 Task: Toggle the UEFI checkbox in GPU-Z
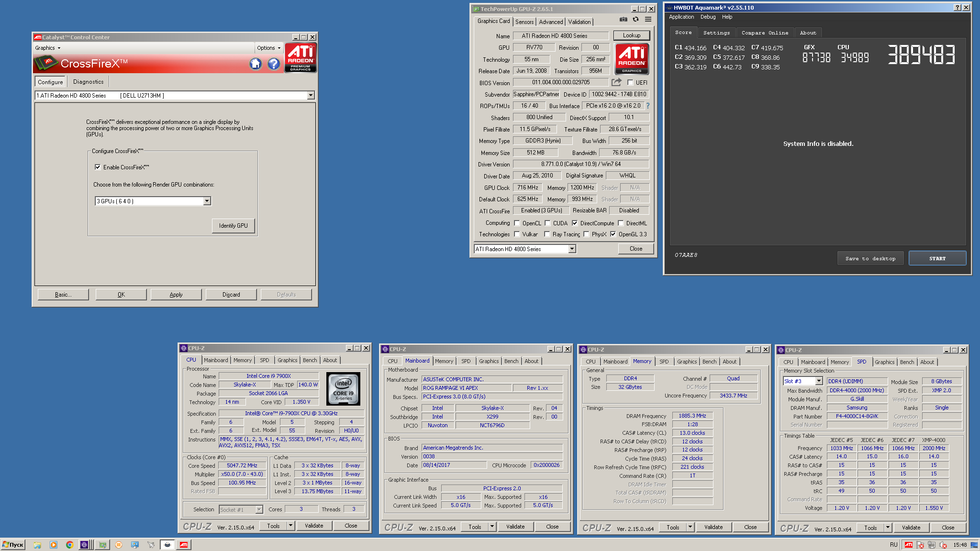tap(630, 82)
